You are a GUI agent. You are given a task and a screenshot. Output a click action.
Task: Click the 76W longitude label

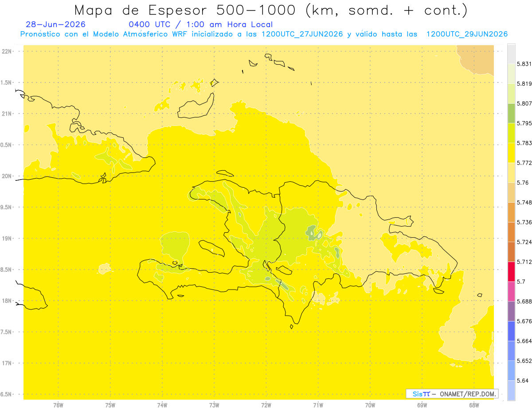click(x=58, y=405)
